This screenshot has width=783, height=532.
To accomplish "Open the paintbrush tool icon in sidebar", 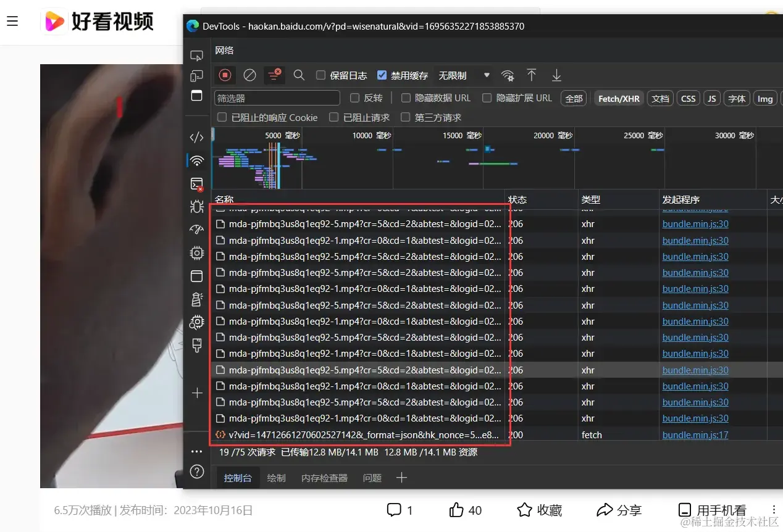I will tap(197, 345).
